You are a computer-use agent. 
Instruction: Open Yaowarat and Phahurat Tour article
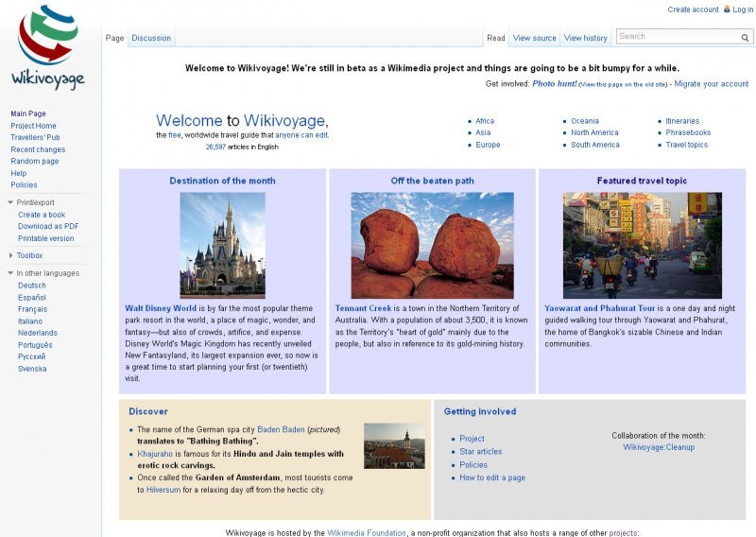[600, 308]
